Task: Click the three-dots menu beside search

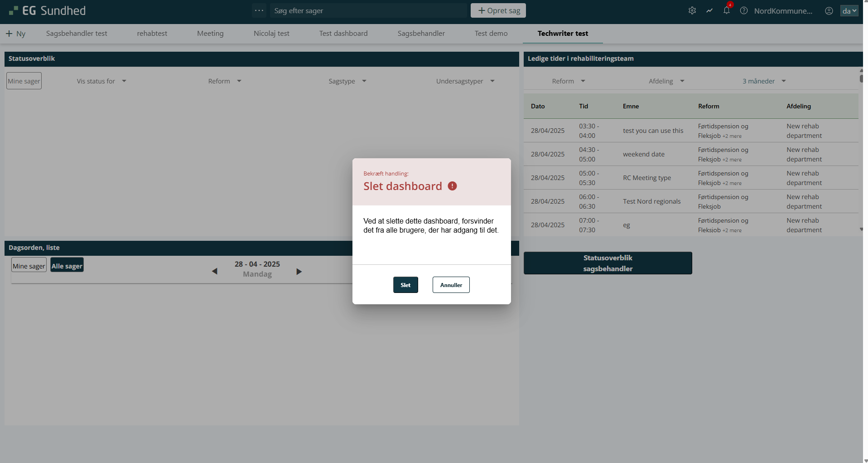Action: (x=259, y=10)
